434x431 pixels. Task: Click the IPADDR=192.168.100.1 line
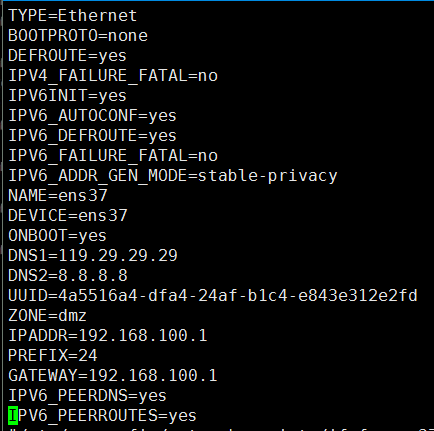coord(108,336)
